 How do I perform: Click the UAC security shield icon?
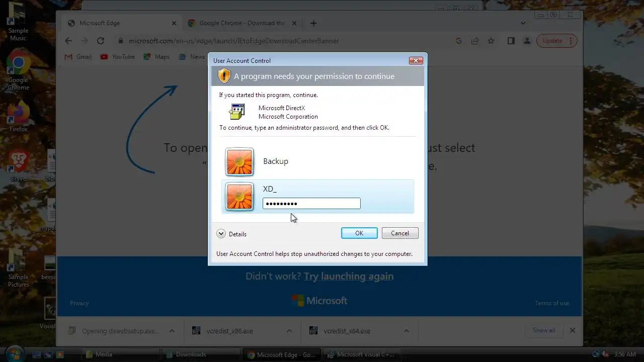click(x=224, y=76)
